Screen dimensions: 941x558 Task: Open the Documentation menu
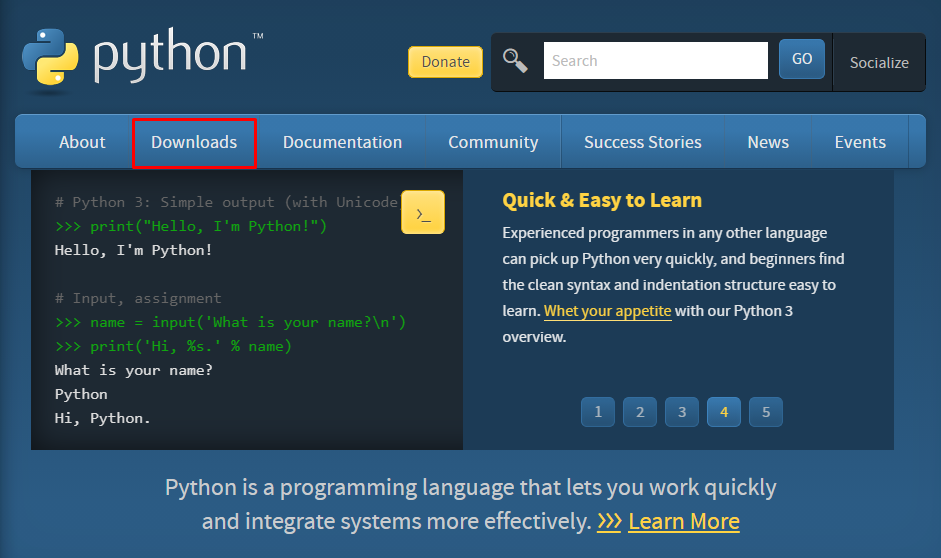pos(343,142)
